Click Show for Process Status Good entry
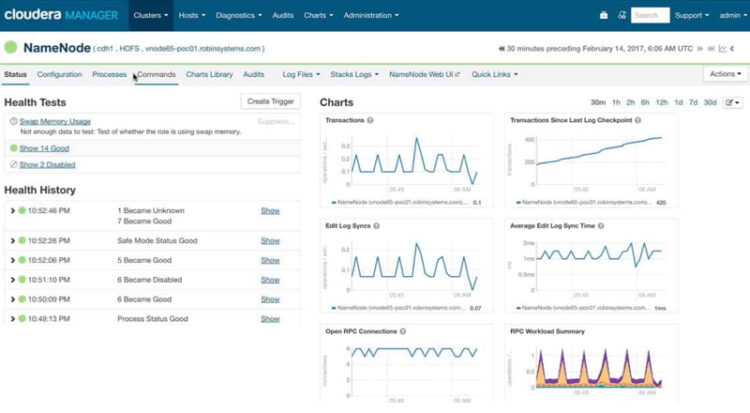750x413 pixels. point(270,319)
